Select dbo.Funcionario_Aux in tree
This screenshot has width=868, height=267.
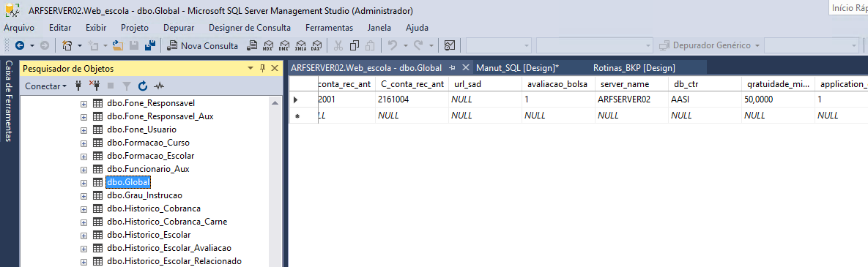[149, 168]
